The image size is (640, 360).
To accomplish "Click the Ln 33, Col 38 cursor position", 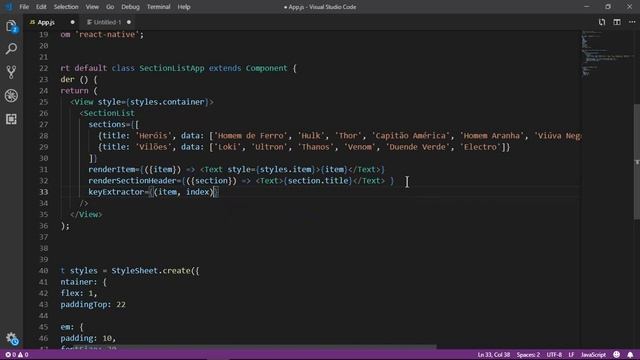I will 494,355.
